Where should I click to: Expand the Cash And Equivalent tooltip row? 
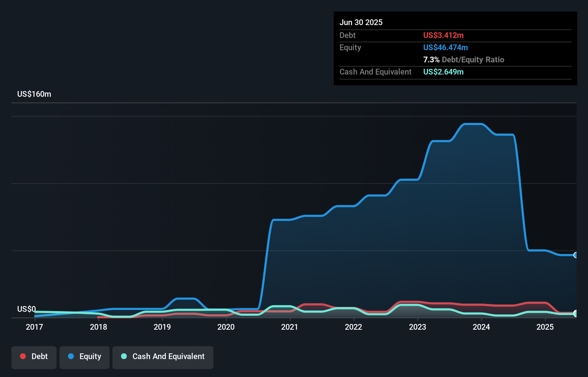coord(375,72)
